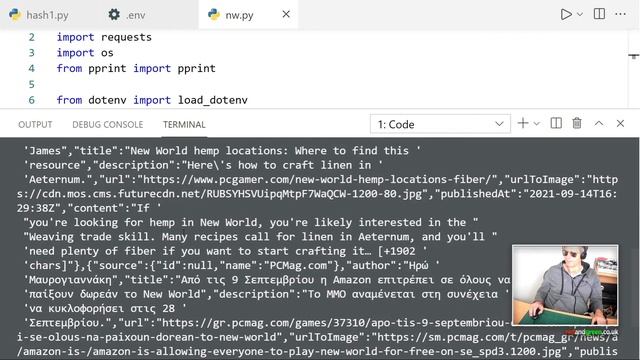Expand the run options dropdown arrow
Image resolution: width=640 pixels, height=360 pixels.
tap(580, 14)
